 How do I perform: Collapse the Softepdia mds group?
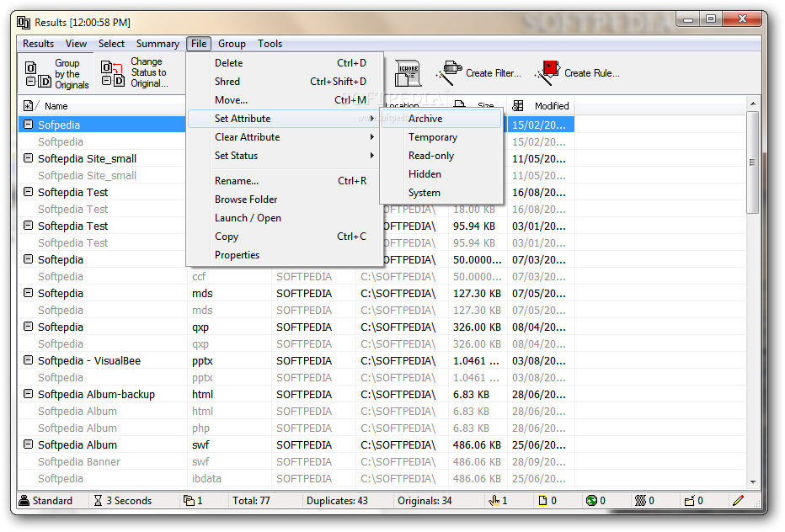click(29, 293)
